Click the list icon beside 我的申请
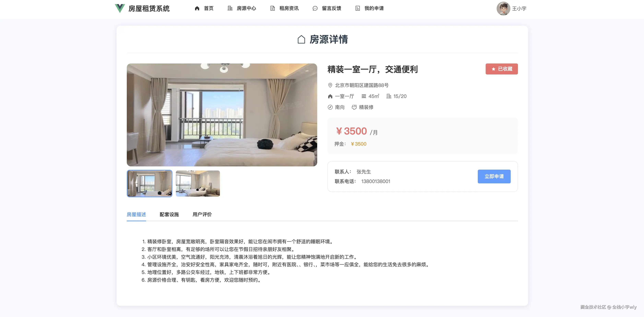The width and height of the screenshot is (644, 317). click(358, 8)
